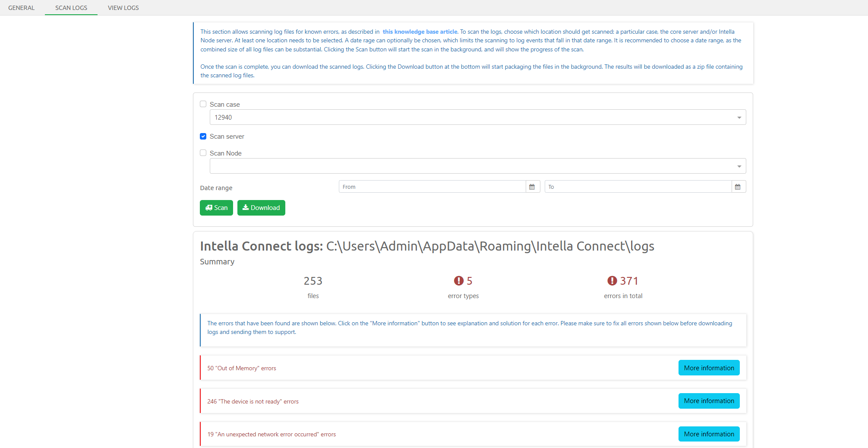Switch to the GENERAL tab
868x448 pixels.
pyautogui.click(x=21, y=7)
